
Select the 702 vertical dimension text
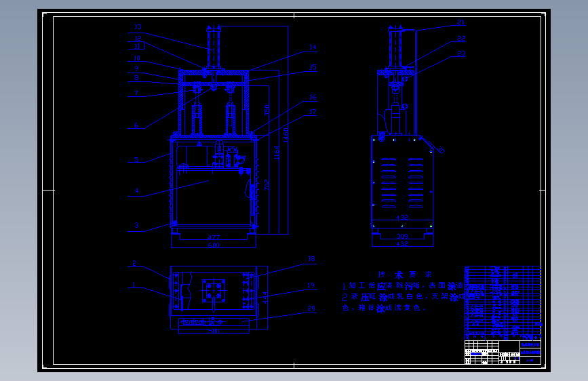[267, 185]
